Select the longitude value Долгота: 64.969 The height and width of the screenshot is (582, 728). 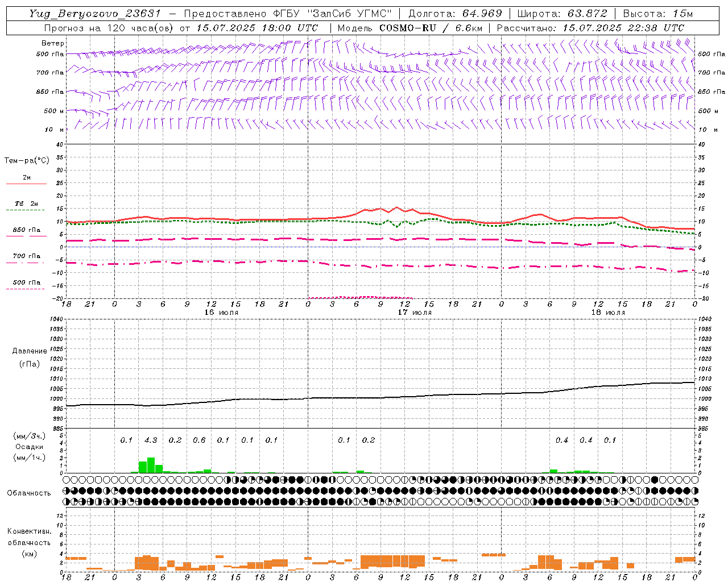coord(455,14)
